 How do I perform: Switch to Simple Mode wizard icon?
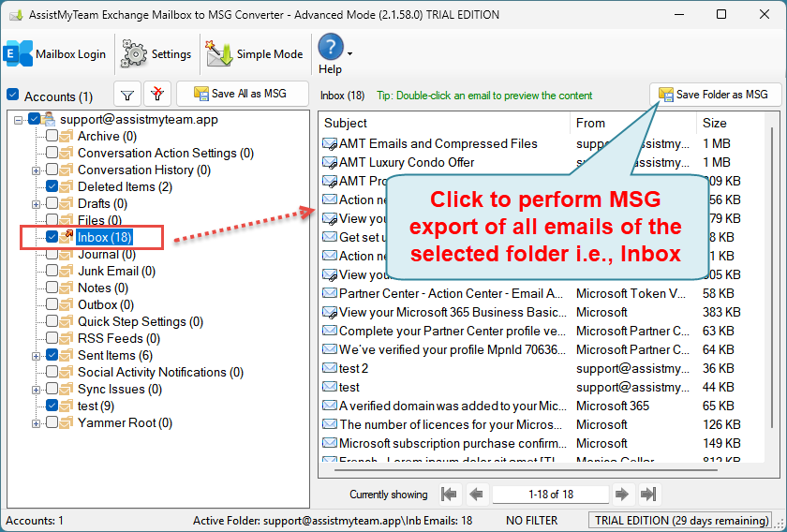219,53
